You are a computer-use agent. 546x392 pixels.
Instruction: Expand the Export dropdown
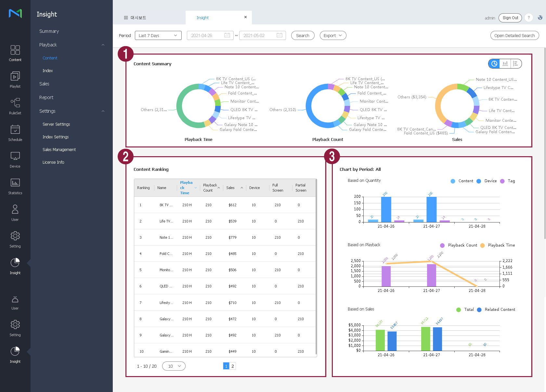pos(333,35)
